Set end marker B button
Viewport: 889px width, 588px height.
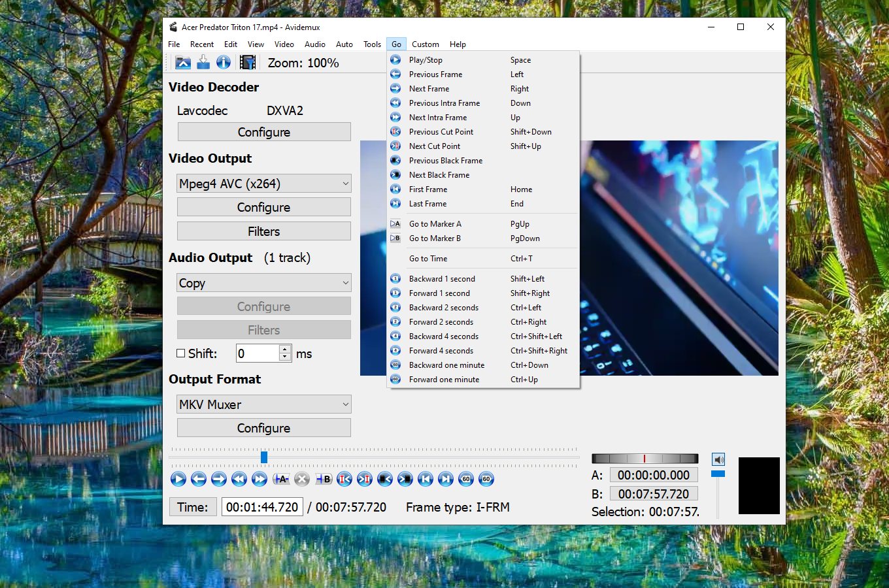324,479
